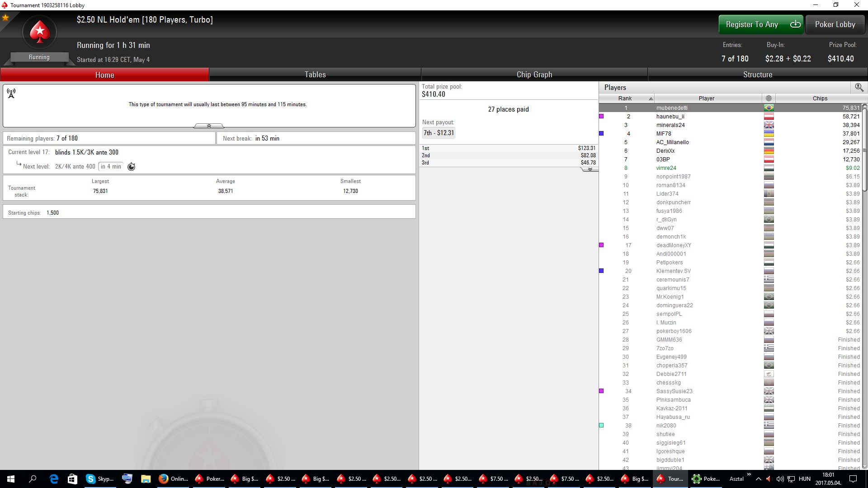Open the Windows notification center icon
Image resolution: width=868 pixels, height=488 pixels.
853,479
